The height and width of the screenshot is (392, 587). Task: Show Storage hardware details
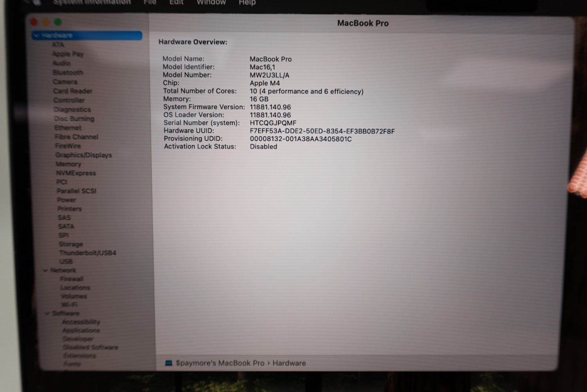click(x=71, y=244)
